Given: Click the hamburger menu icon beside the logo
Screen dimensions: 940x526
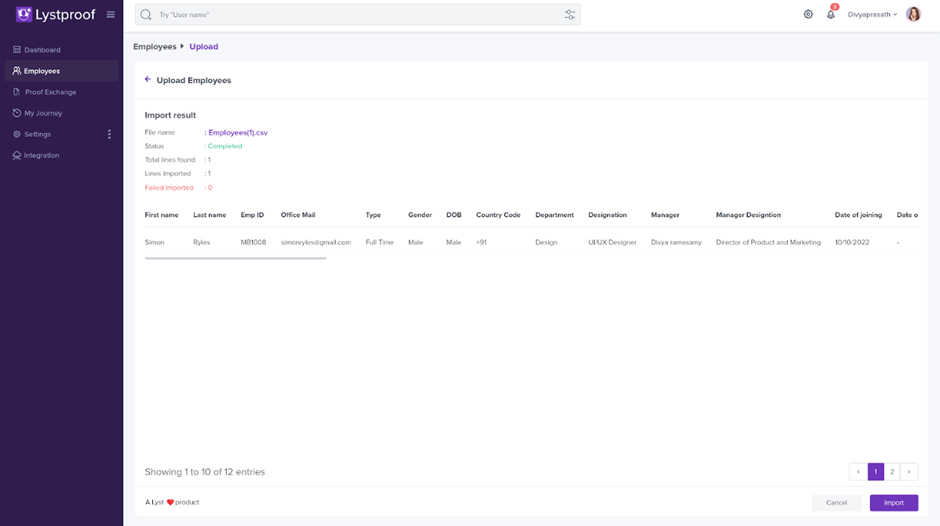Looking at the screenshot, I should point(110,15).
